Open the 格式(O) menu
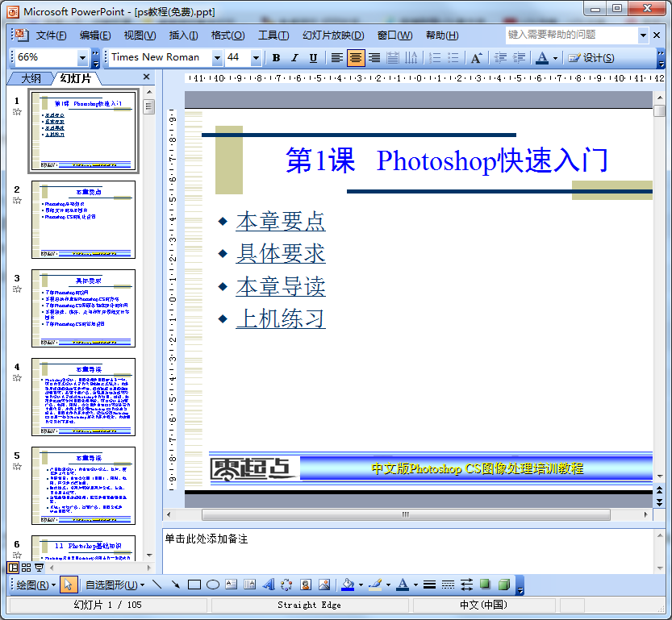Viewport: 672px width, 620px height. 228,35
